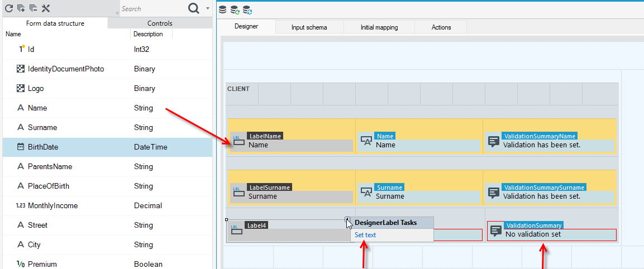
Task: Select the City field row
Action: point(108,244)
